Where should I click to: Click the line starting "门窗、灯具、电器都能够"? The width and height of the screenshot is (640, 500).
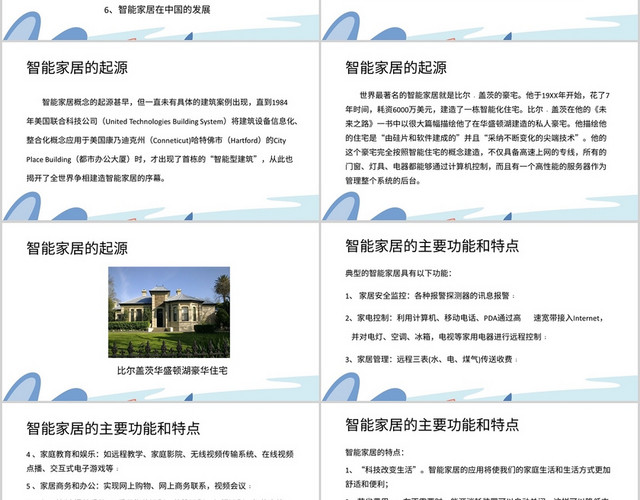click(476, 166)
